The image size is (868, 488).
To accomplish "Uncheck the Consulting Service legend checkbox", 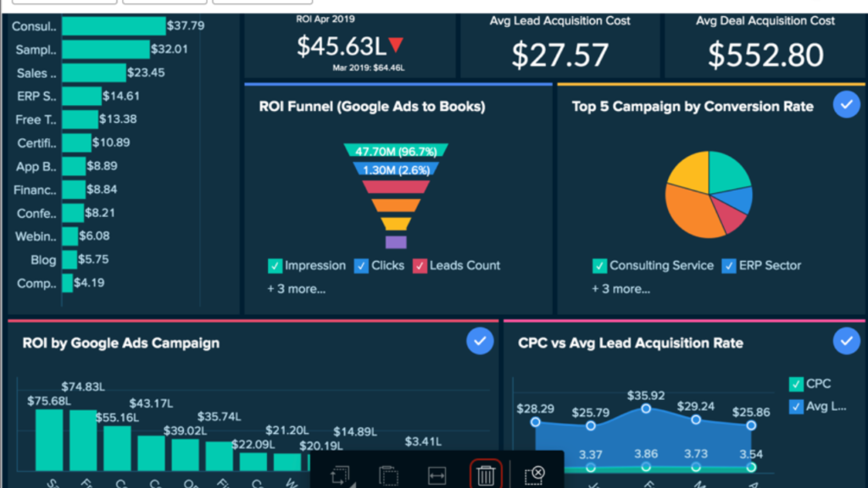I will click(x=599, y=266).
